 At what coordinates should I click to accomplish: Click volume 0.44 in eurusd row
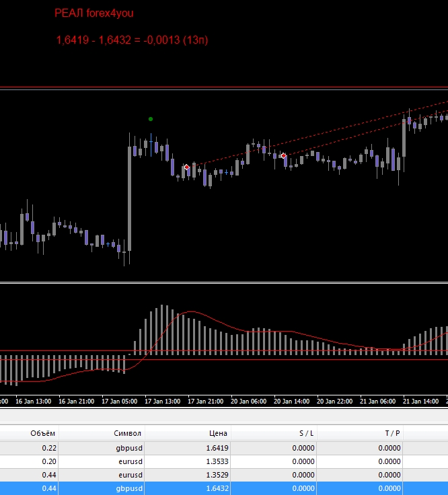click(49, 475)
